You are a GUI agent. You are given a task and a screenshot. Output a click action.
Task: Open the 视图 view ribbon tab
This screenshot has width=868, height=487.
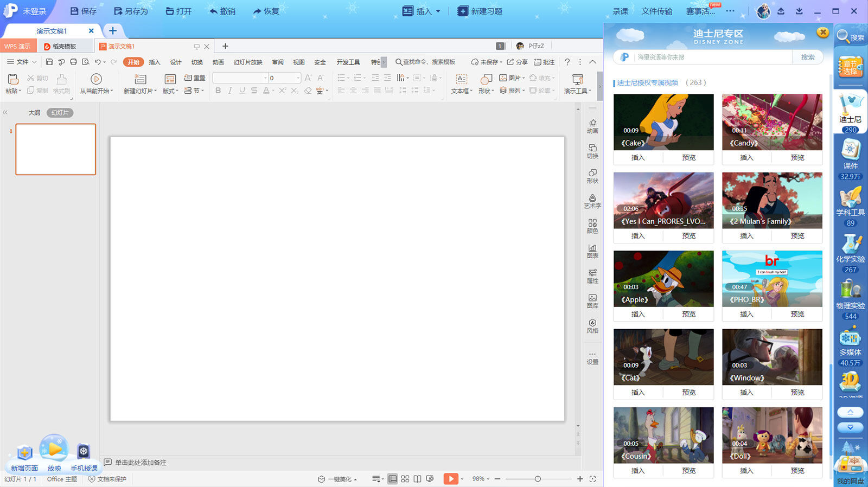(299, 62)
